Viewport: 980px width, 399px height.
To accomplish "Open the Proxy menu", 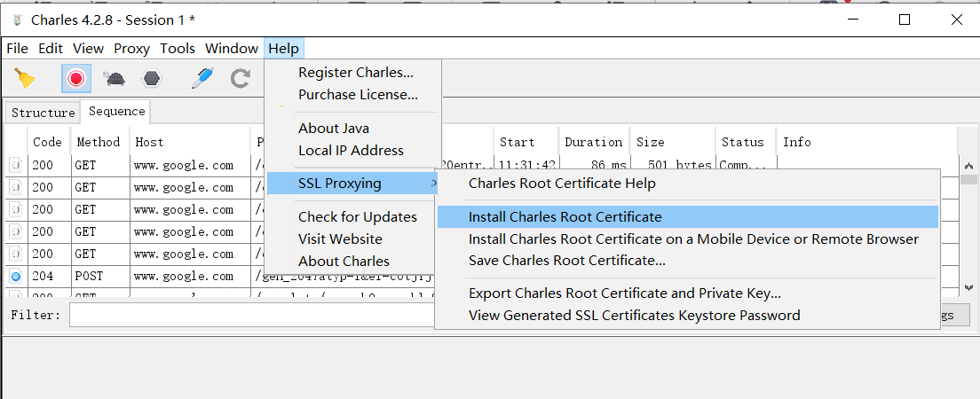I will click(x=132, y=48).
